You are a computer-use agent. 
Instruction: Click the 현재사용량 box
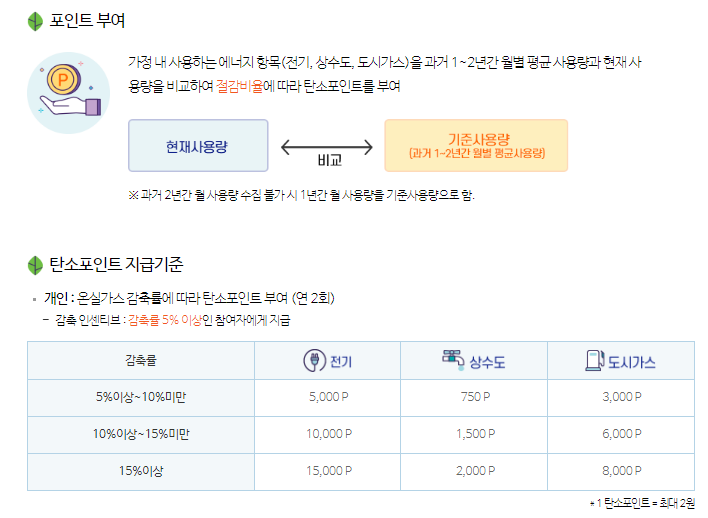[198, 145]
